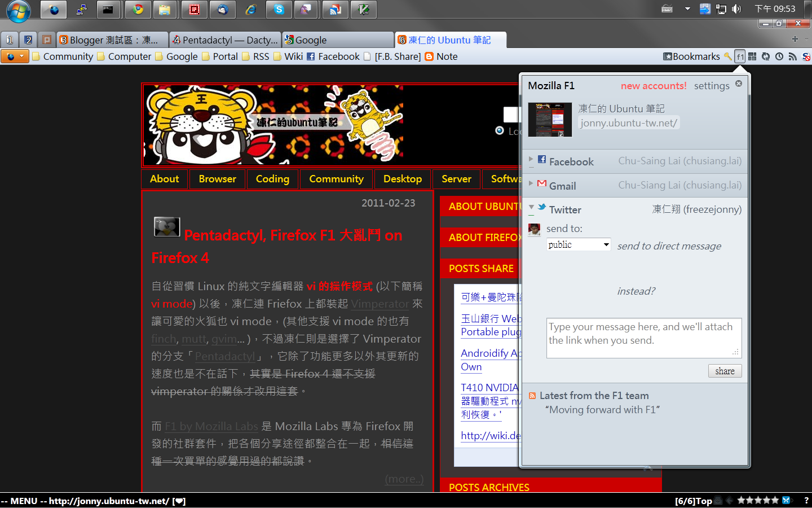Open Thunderbird from the taskbar
The height and width of the screenshot is (508, 812).
tap(223, 10)
